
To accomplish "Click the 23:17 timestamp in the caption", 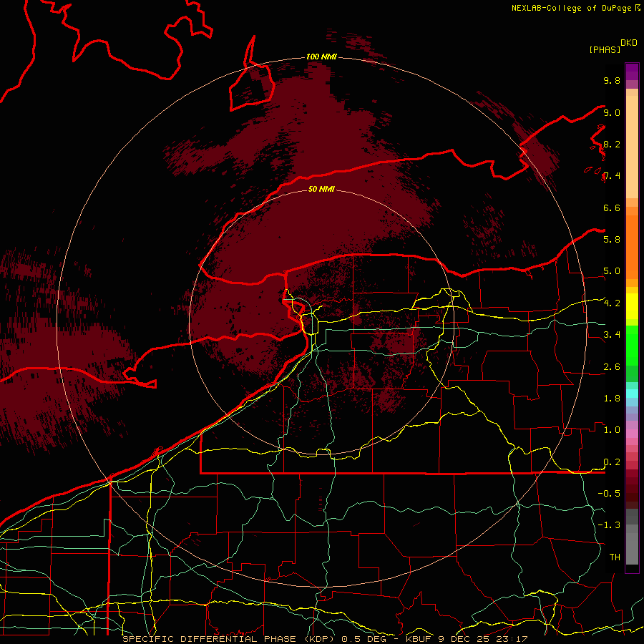I will pos(513,639).
